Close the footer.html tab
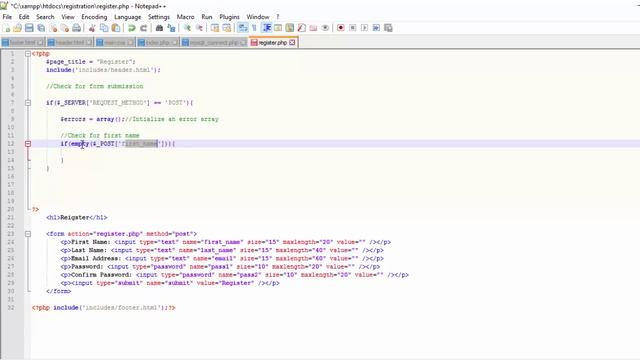Image resolution: width=640 pixels, height=360 pixels. [x=40, y=42]
